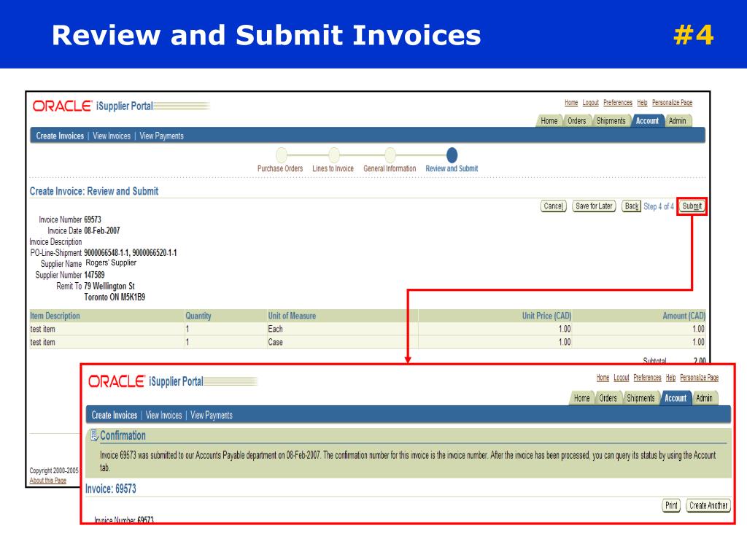
Task: Click the Oracle logo in the top window
Action: [x=62, y=106]
